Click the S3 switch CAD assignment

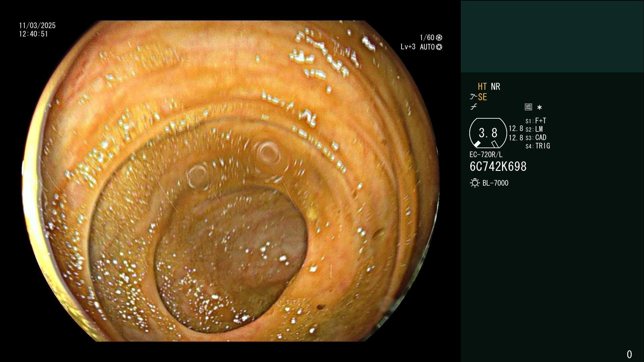536,137
